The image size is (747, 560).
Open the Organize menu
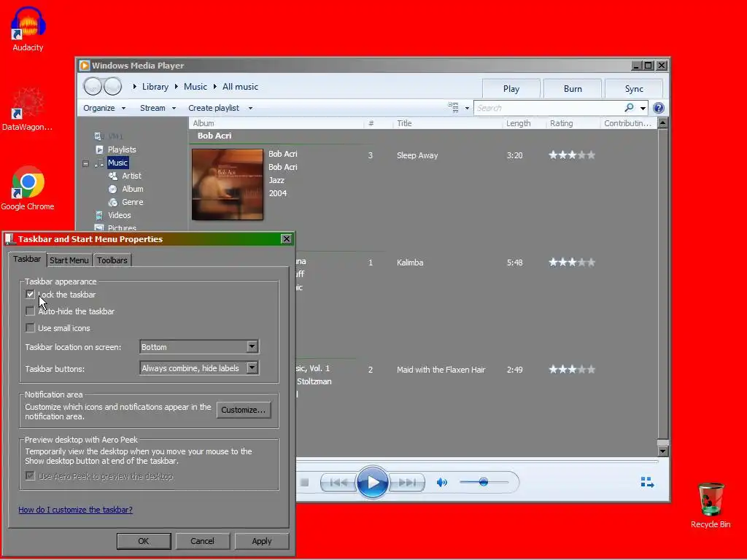point(104,108)
